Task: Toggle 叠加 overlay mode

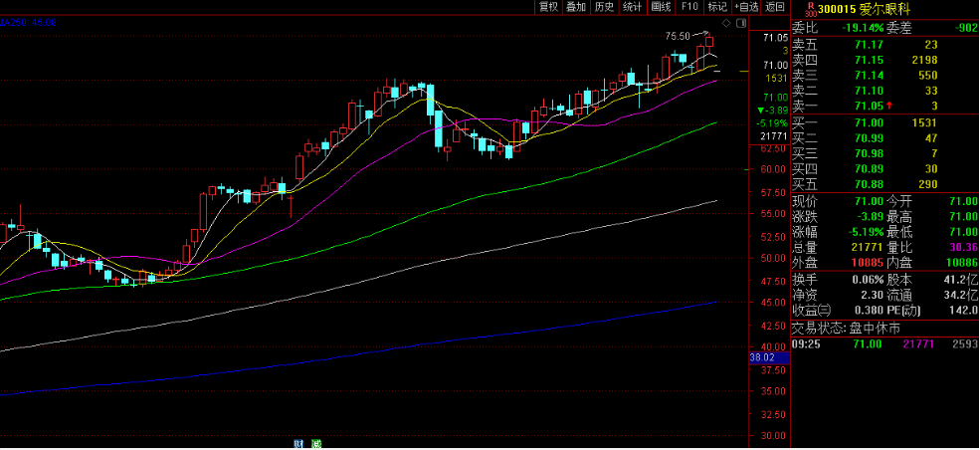Action: coord(575,6)
